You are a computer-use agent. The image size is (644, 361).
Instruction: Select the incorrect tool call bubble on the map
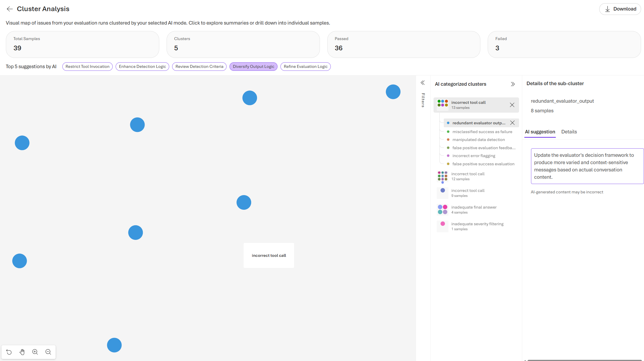coord(268,255)
